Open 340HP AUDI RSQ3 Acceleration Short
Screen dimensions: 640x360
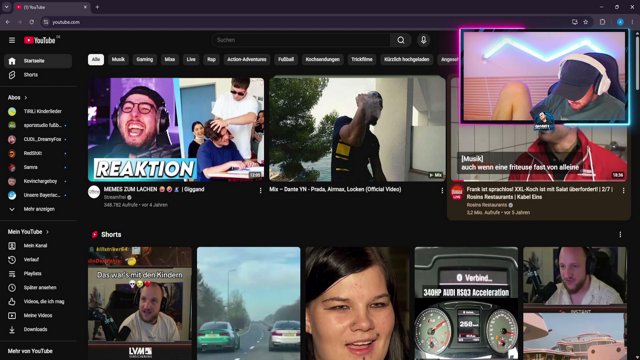click(466, 303)
